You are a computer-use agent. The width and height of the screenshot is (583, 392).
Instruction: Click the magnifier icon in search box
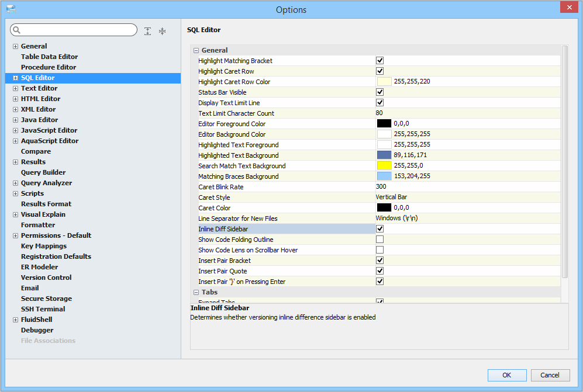(16, 30)
